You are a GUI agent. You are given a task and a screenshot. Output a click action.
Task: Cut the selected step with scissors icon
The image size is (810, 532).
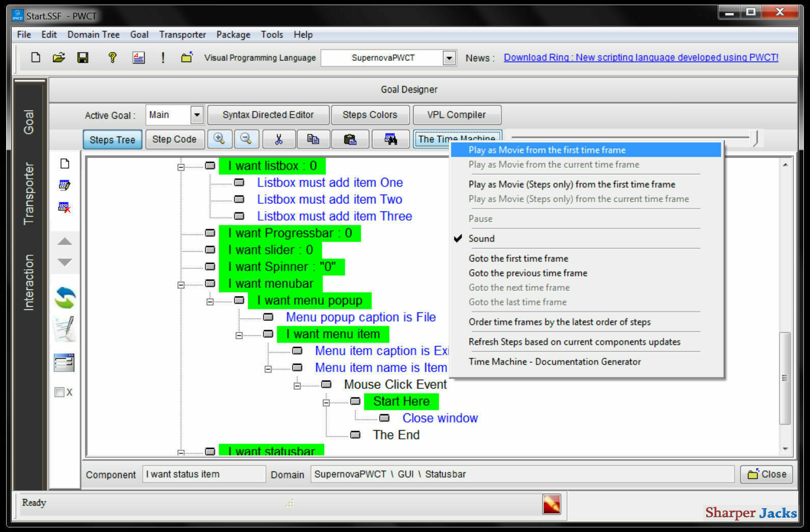(279, 139)
